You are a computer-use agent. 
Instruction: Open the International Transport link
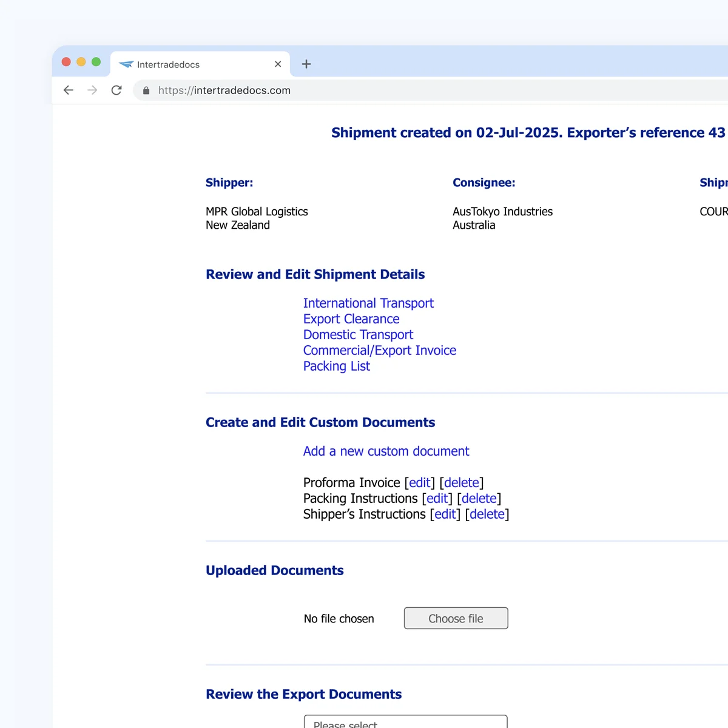point(368,303)
